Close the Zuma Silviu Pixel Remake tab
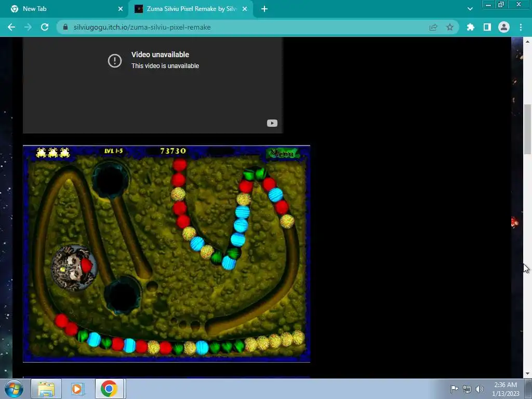 tap(245, 9)
